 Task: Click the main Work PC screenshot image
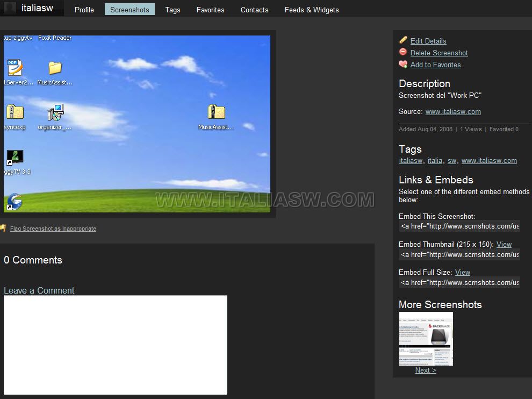coord(137,124)
